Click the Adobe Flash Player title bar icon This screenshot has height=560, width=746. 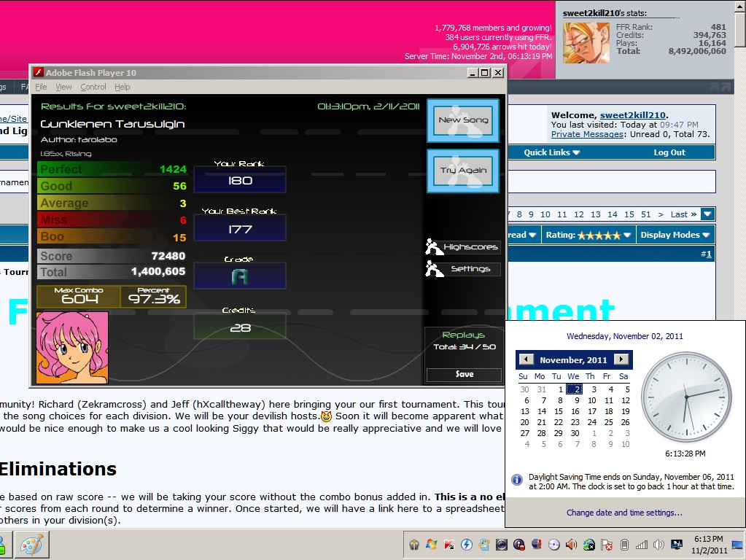[39, 72]
